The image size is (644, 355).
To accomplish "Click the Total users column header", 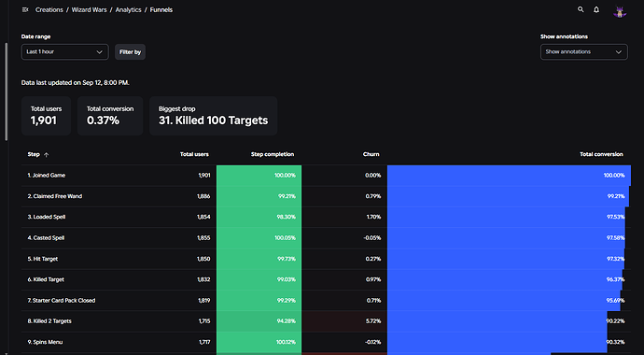I will point(194,154).
